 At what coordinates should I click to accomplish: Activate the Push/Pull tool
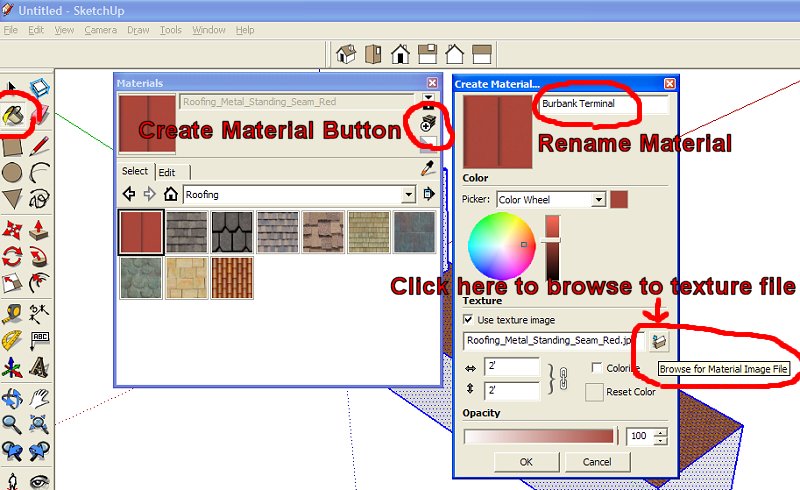coord(39,230)
